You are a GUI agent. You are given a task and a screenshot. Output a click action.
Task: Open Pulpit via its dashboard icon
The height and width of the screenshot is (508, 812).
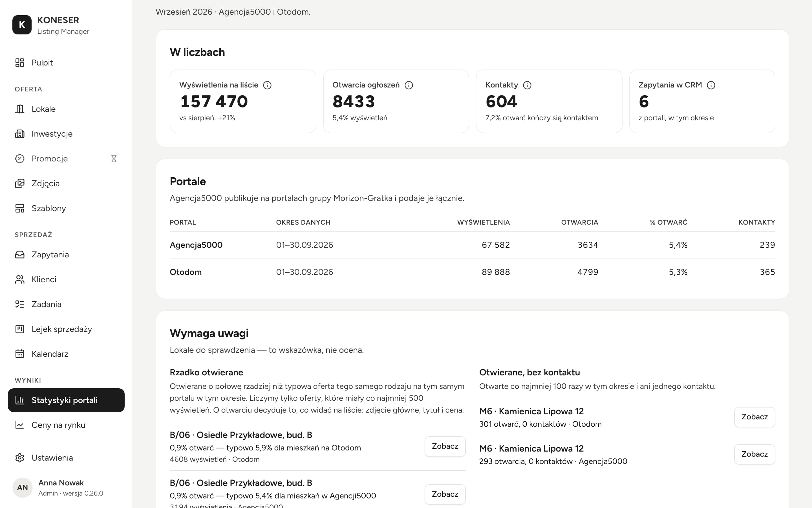pyautogui.click(x=20, y=62)
